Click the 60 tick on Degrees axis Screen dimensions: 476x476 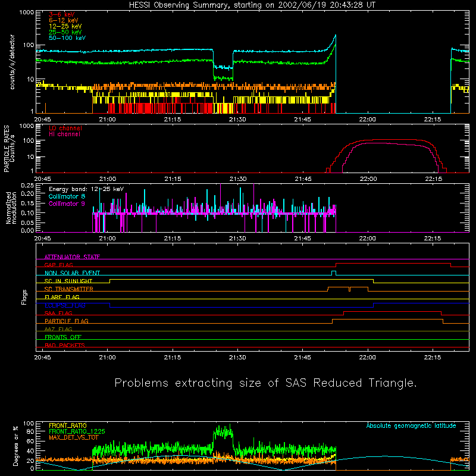click(30, 441)
